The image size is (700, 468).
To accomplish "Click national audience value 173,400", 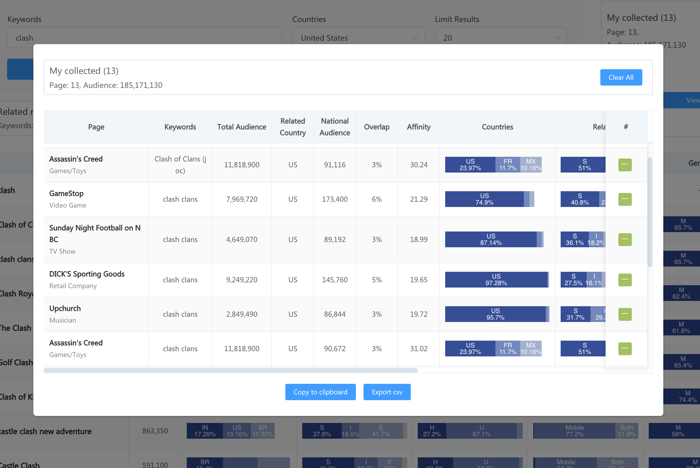I will 334,199.
